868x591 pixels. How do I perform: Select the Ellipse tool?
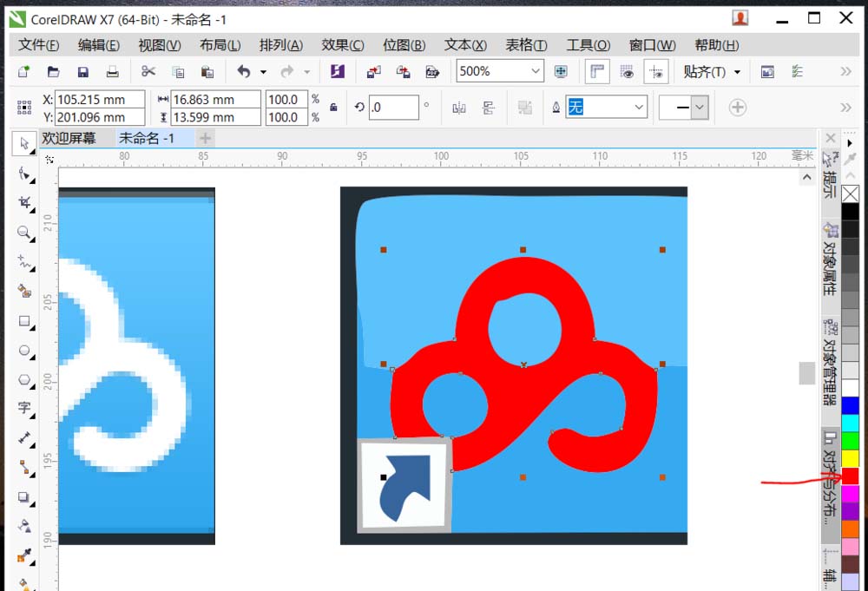point(23,351)
